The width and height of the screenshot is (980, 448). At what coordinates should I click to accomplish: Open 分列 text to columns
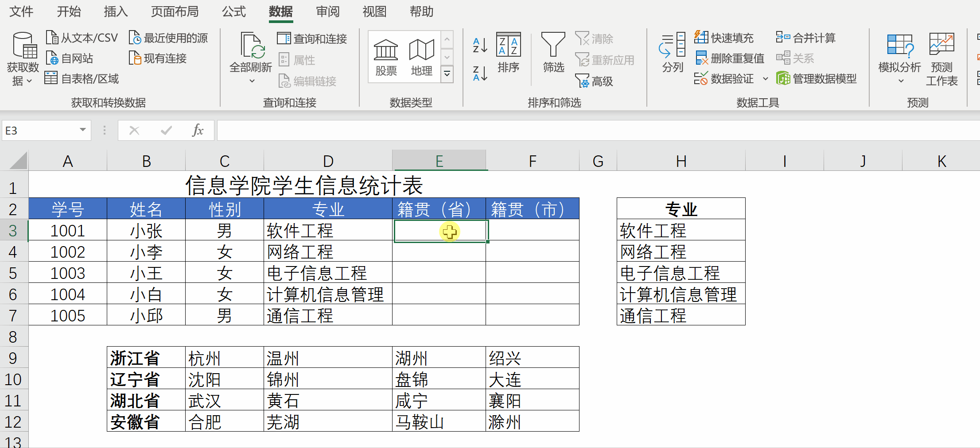tap(673, 53)
